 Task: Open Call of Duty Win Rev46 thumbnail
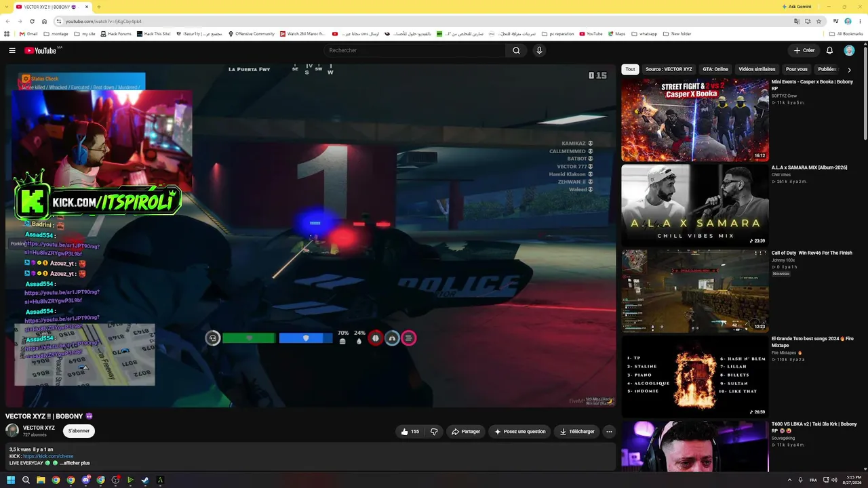click(x=695, y=291)
